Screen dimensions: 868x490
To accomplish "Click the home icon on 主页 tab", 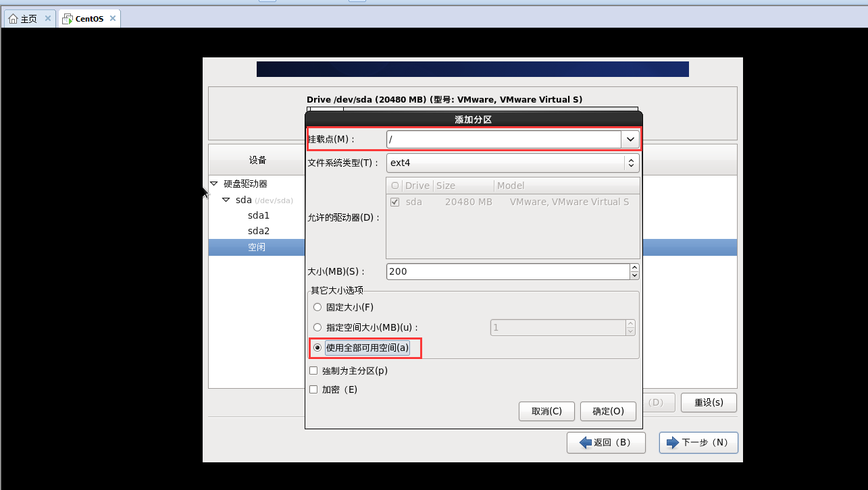I will click(x=13, y=19).
